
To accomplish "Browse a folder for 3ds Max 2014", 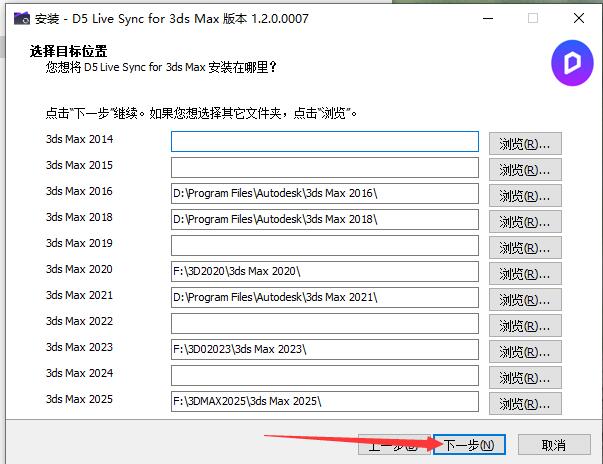I will [525, 144].
